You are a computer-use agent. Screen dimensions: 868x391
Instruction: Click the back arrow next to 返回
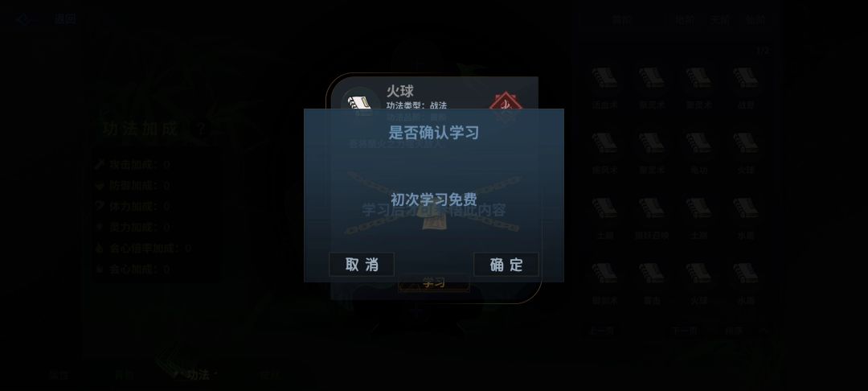pyautogui.click(x=23, y=20)
